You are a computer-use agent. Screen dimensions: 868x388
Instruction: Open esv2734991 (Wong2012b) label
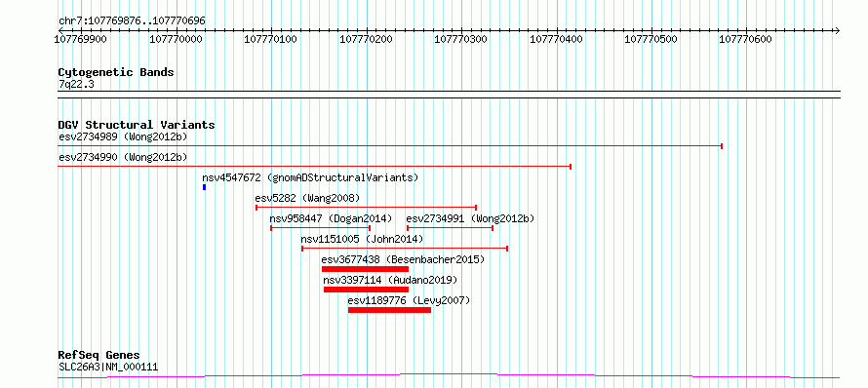click(x=470, y=218)
